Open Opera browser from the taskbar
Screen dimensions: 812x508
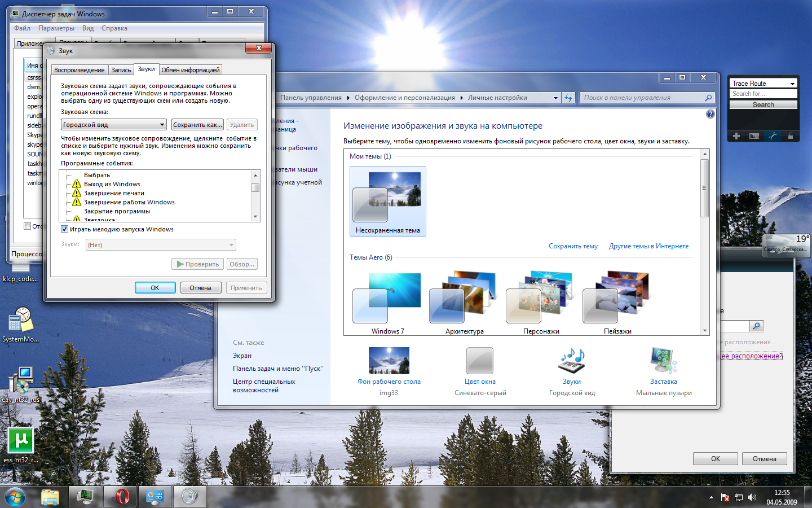pyautogui.click(x=121, y=497)
